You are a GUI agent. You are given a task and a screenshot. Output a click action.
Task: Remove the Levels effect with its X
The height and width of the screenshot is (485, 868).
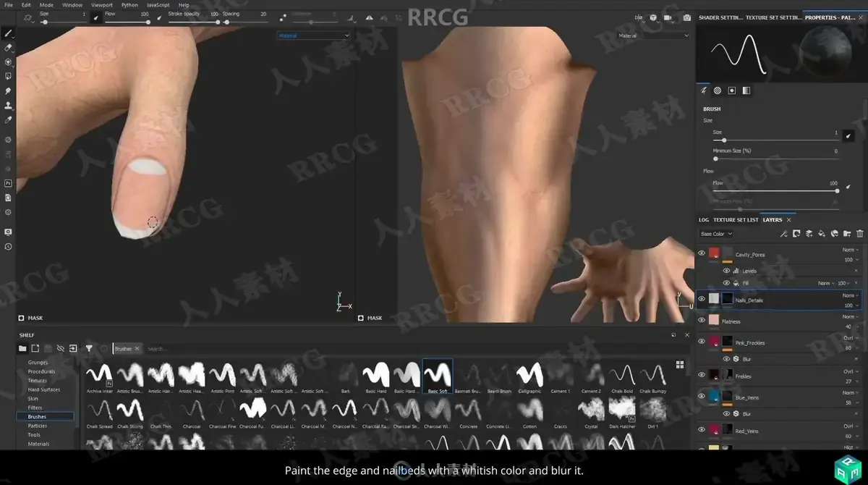point(858,271)
